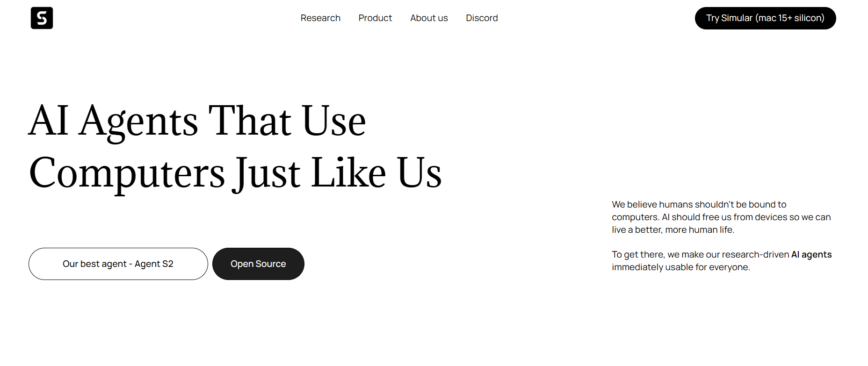This screenshot has width=868, height=366.
Task: Open the Discord link in navigation
Action: tap(482, 18)
